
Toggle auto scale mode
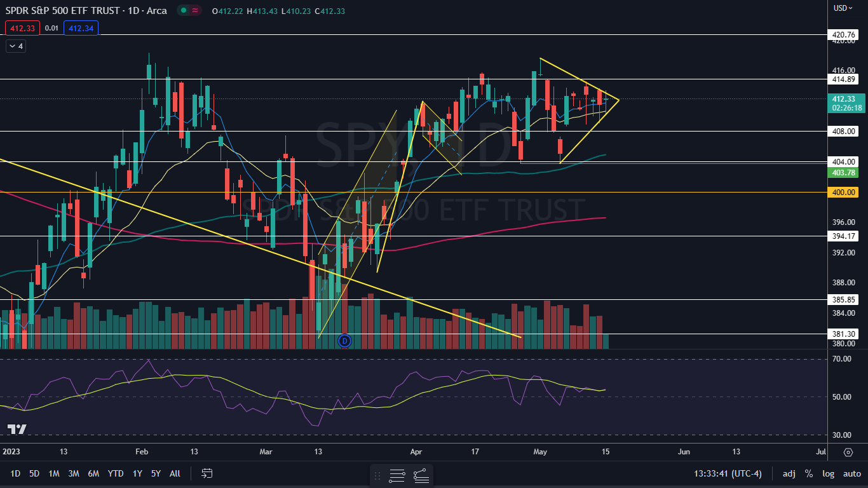coord(851,473)
